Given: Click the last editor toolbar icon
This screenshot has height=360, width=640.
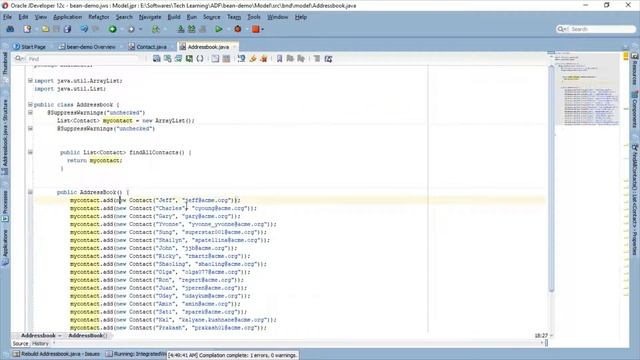Looking at the screenshot, I should (x=328, y=59).
